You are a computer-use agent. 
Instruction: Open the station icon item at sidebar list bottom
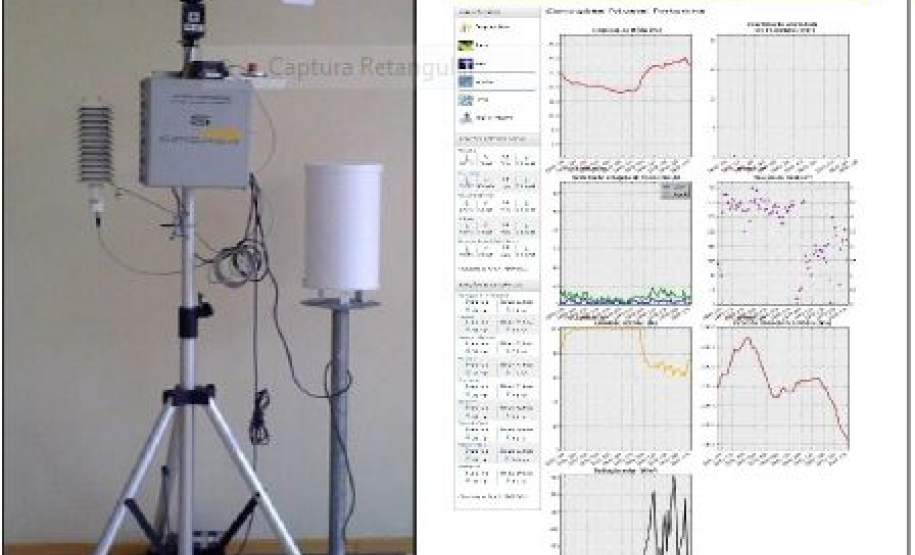(x=468, y=117)
